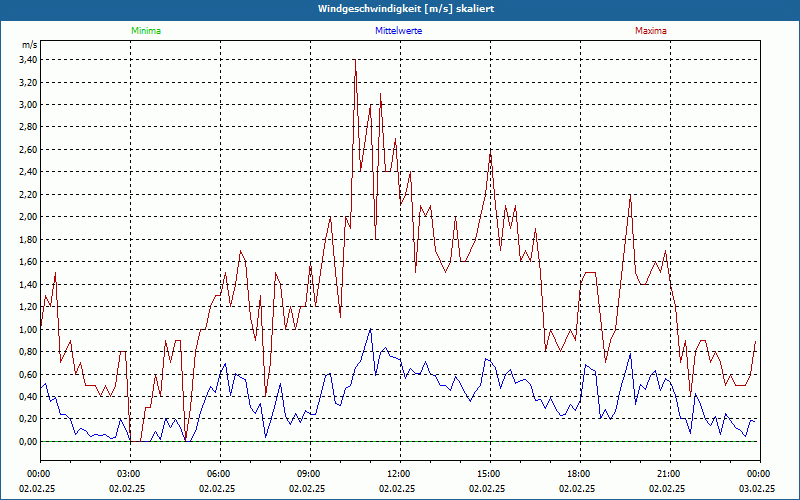Click the 09:00 time axis label

[x=310, y=474]
